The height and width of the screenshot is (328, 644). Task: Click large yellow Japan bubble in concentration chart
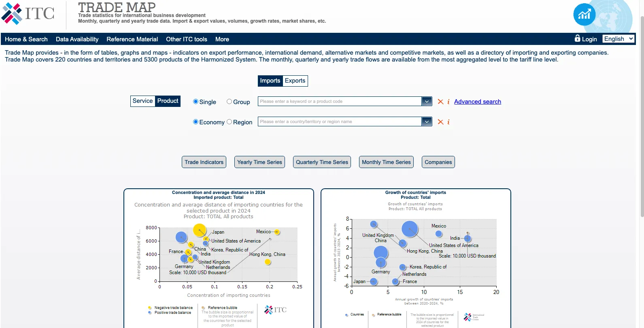coord(200,230)
